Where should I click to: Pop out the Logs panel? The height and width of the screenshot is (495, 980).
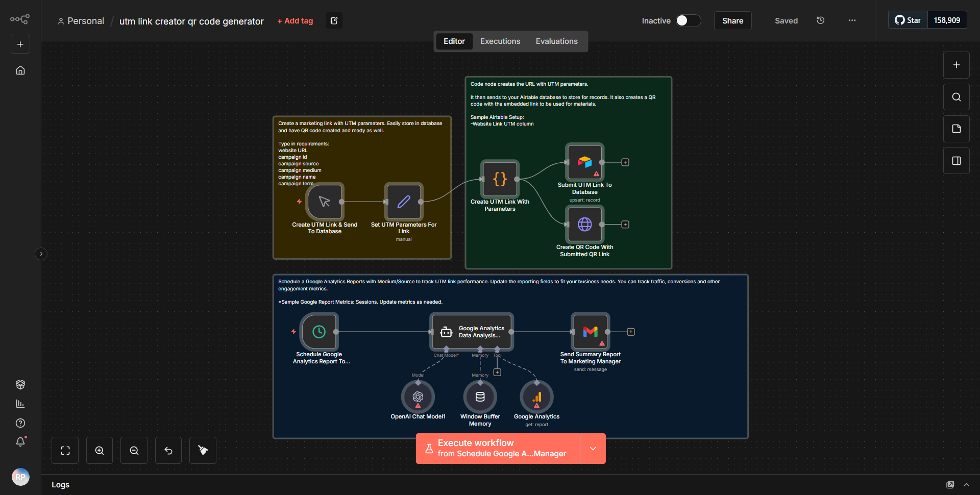[950, 485]
